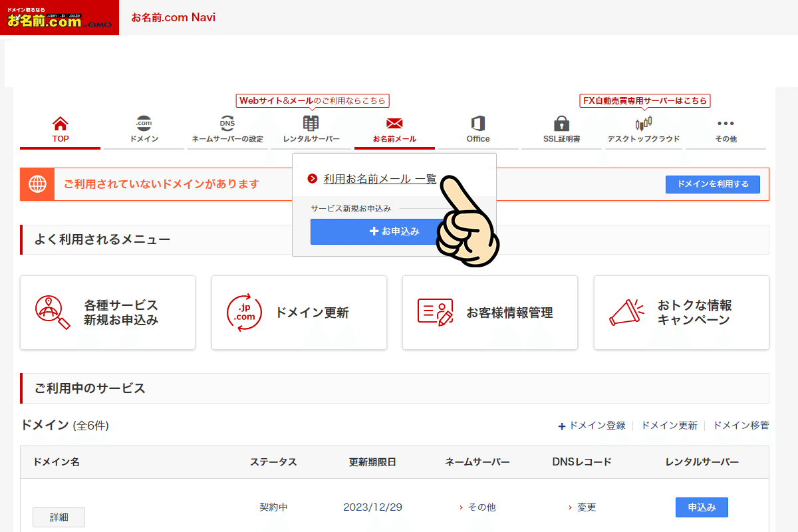Select the ドメイン tab
798x532 pixels.
pyautogui.click(x=144, y=128)
